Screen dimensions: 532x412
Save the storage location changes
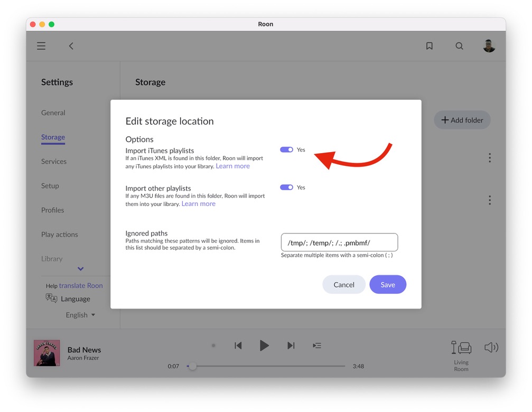coord(388,285)
